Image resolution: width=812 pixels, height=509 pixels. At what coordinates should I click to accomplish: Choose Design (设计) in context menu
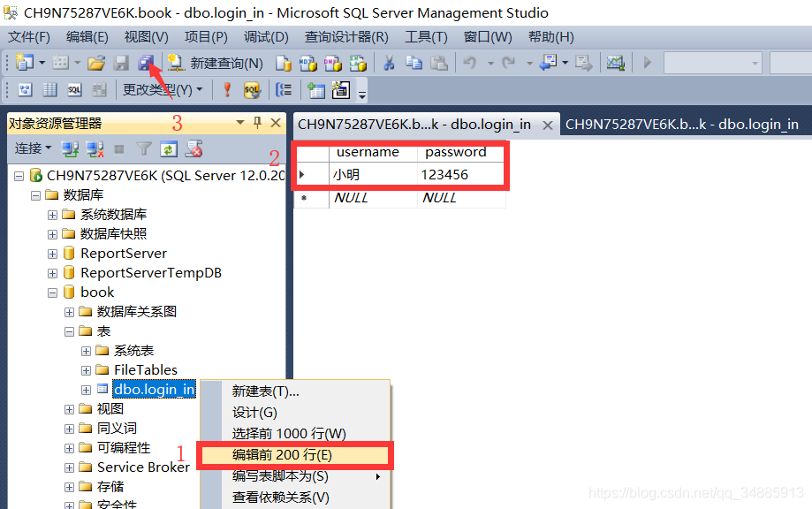(x=294, y=413)
